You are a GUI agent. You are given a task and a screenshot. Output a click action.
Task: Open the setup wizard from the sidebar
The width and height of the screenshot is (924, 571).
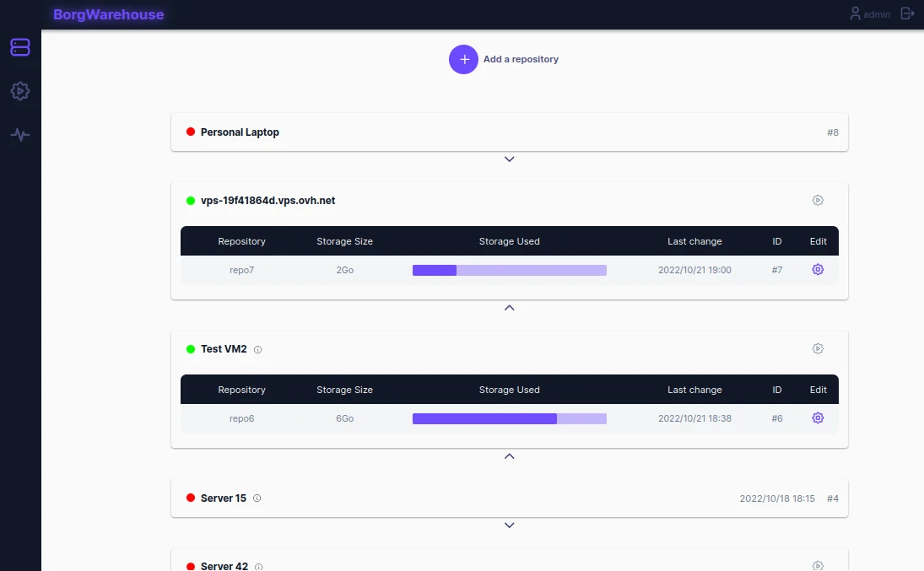point(20,91)
